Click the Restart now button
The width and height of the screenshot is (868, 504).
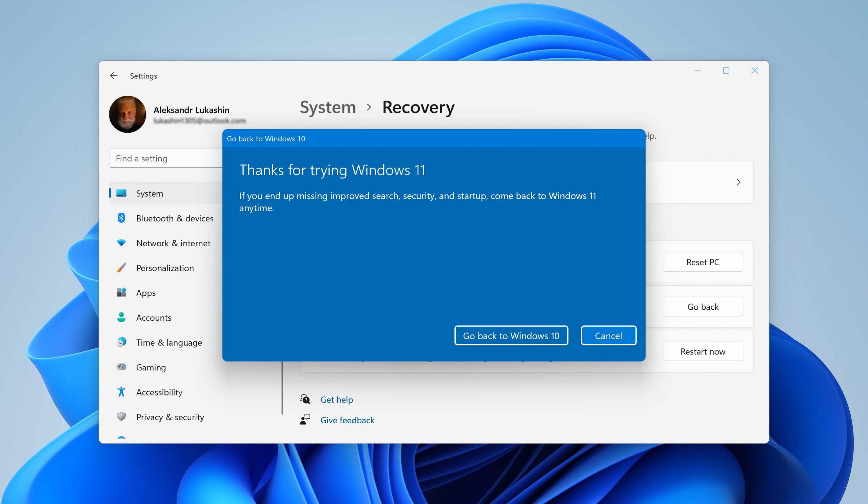click(x=703, y=351)
